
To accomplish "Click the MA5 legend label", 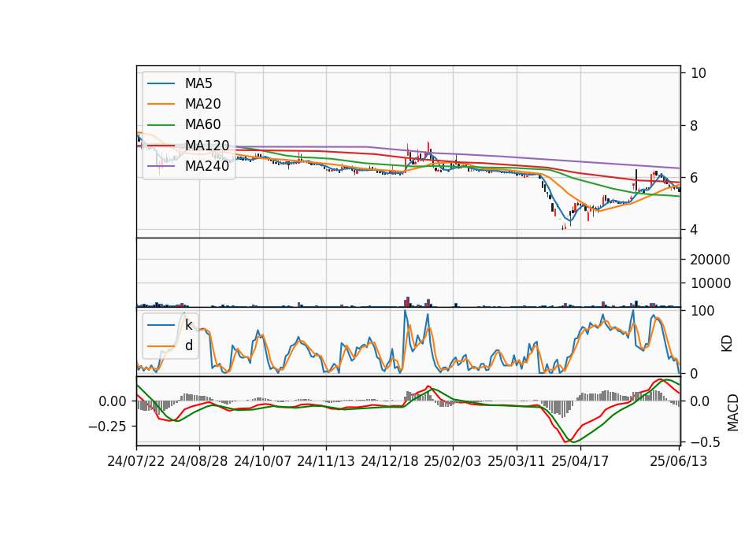I will pos(198,83).
